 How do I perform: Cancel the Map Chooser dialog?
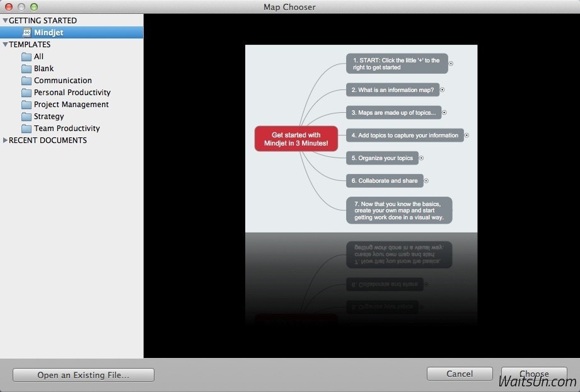[460, 374]
